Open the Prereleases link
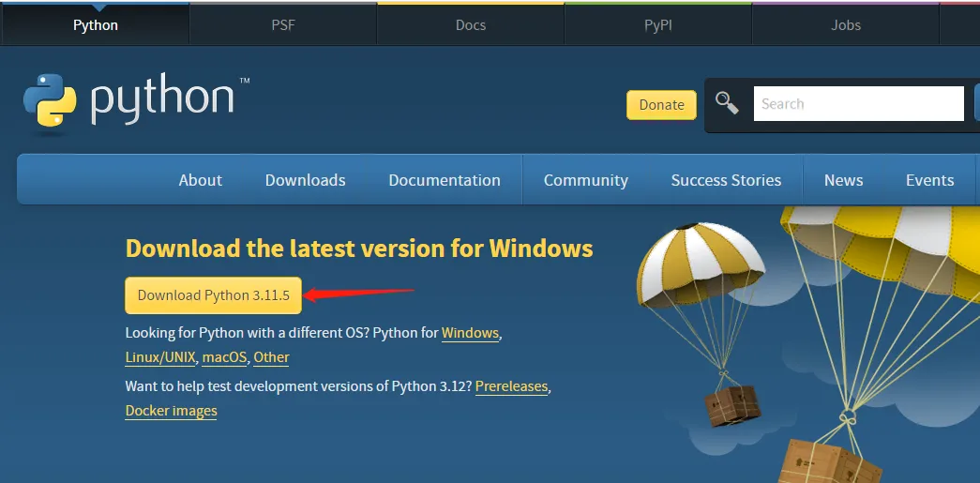Image resolution: width=980 pixels, height=483 pixels. tap(511, 386)
